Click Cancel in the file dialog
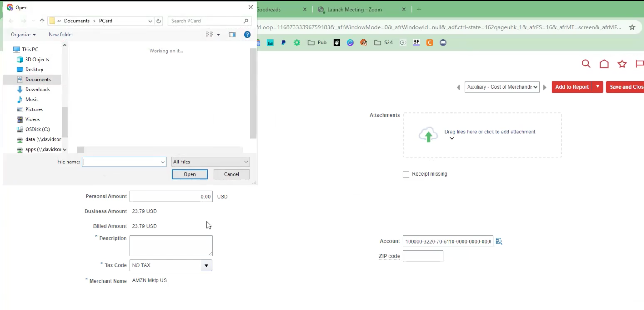Image resolution: width=644 pixels, height=310 pixels. (x=231, y=174)
